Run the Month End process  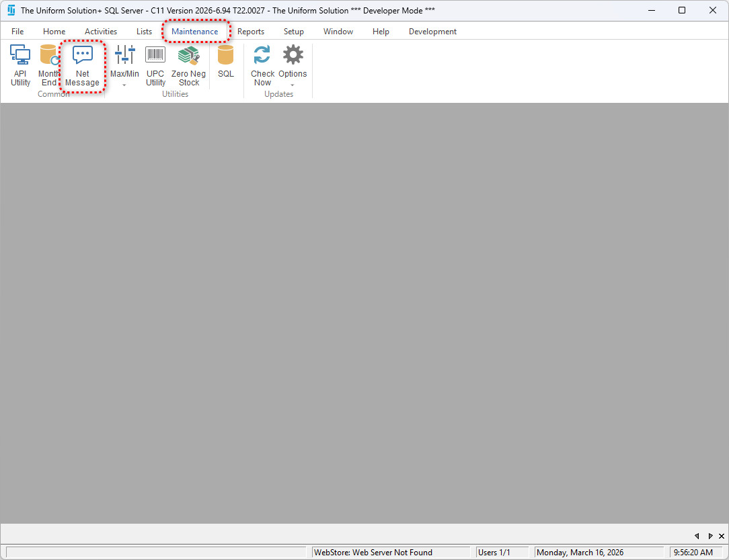[x=49, y=66]
